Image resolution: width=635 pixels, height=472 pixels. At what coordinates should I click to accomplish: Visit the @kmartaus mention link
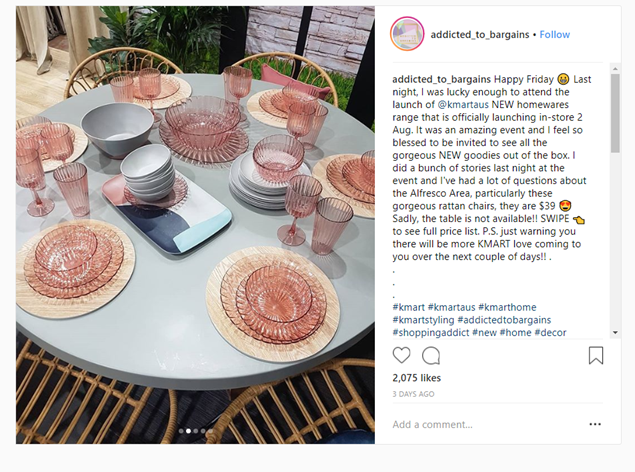point(463,104)
